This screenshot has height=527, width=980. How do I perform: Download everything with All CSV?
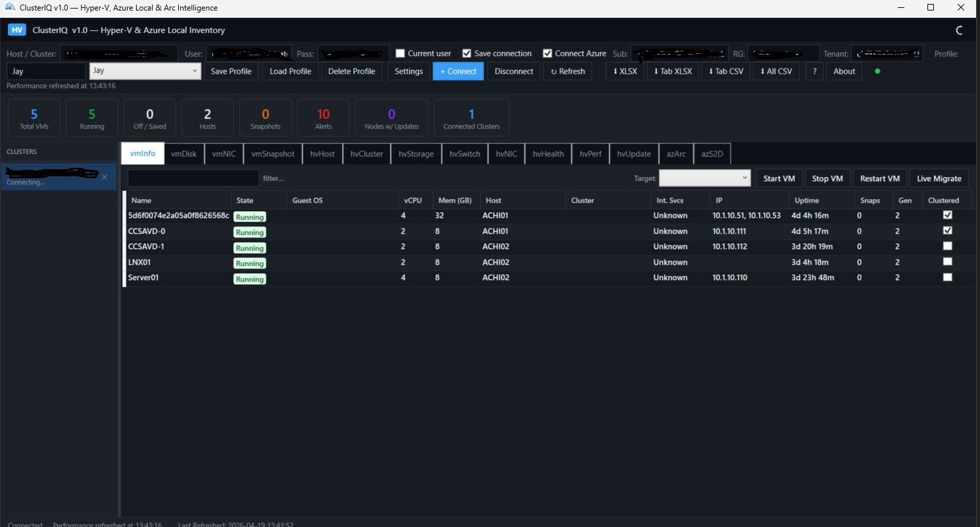click(776, 71)
